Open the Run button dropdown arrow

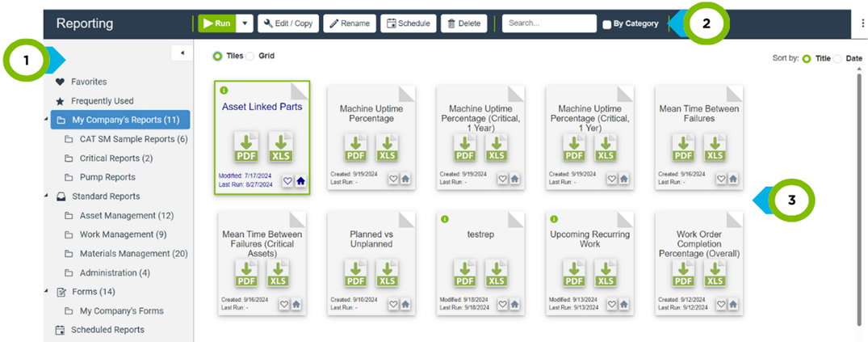(245, 23)
